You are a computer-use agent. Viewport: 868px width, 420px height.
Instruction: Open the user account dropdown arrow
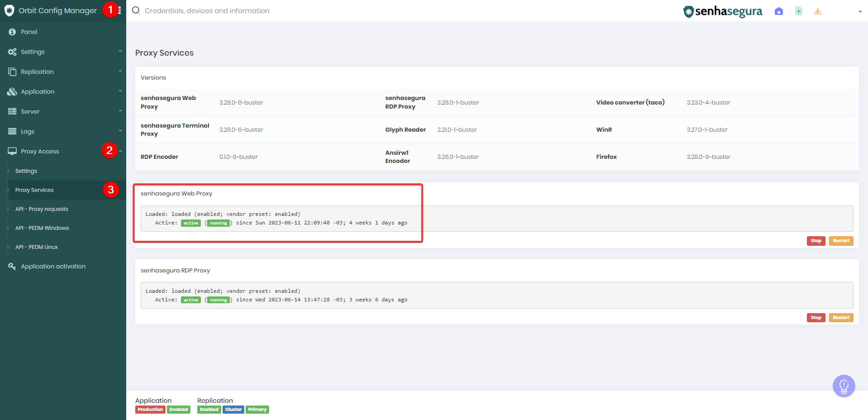pos(860,12)
